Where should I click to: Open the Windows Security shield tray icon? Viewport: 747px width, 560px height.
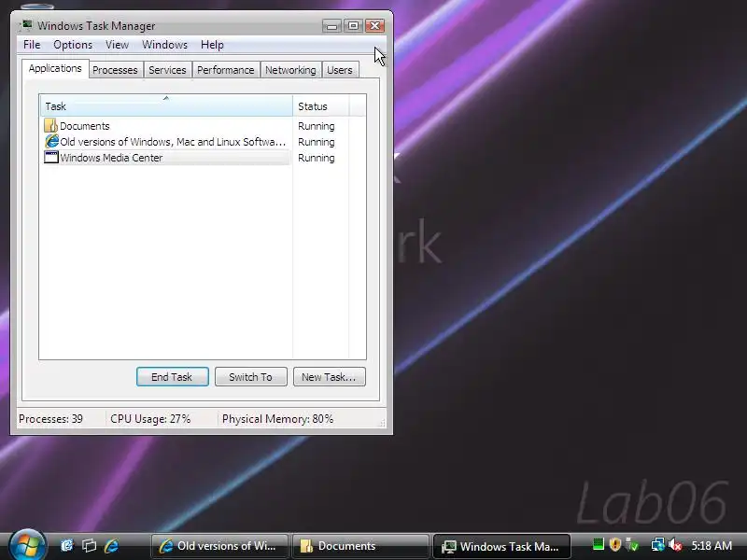point(615,544)
